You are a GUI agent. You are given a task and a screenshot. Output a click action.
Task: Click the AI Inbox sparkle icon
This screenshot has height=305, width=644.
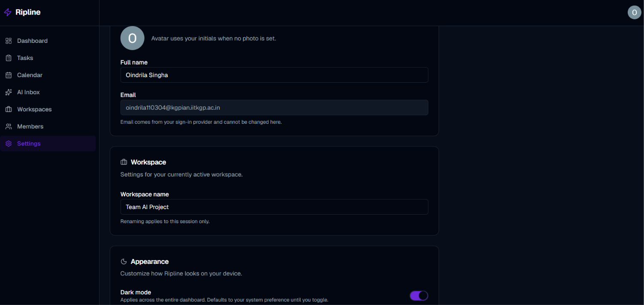tap(9, 92)
